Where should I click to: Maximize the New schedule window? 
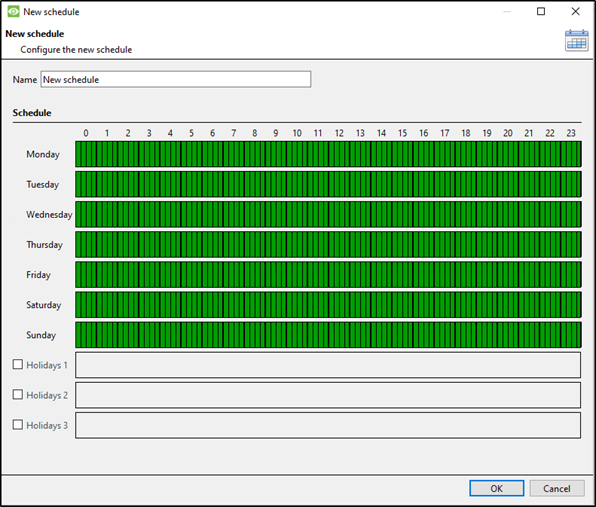tap(541, 11)
